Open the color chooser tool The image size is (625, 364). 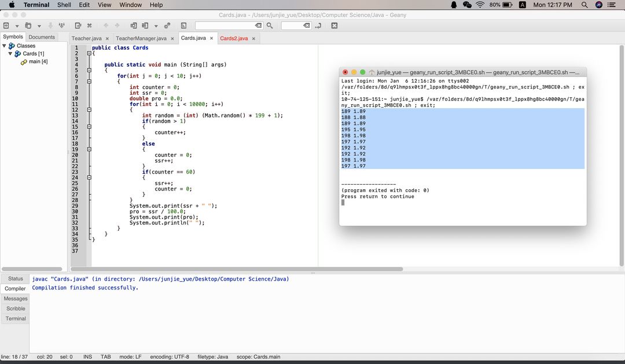[x=184, y=25]
